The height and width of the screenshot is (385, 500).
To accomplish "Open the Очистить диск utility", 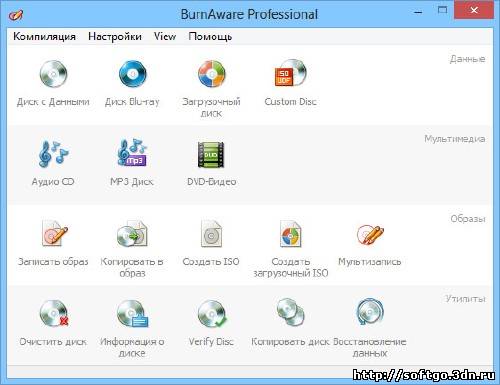I will [x=54, y=313].
